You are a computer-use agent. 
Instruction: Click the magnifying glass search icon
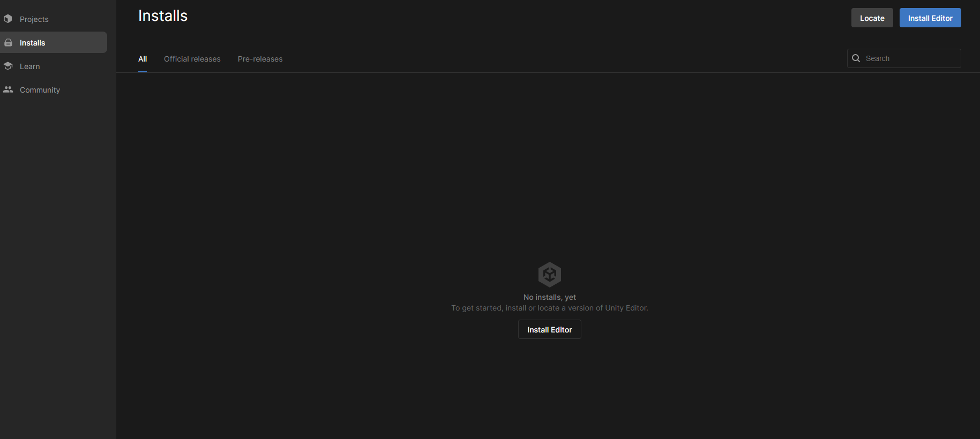[x=856, y=58]
